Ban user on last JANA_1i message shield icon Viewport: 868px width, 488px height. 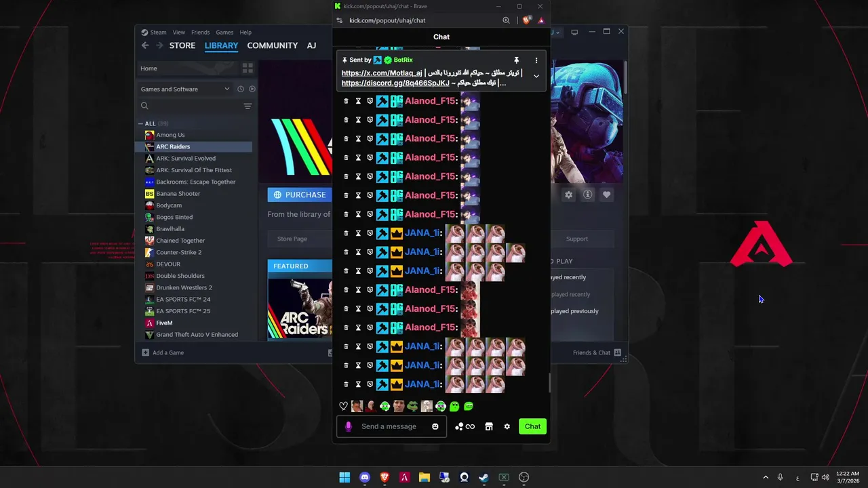click(x=370, y=384)
